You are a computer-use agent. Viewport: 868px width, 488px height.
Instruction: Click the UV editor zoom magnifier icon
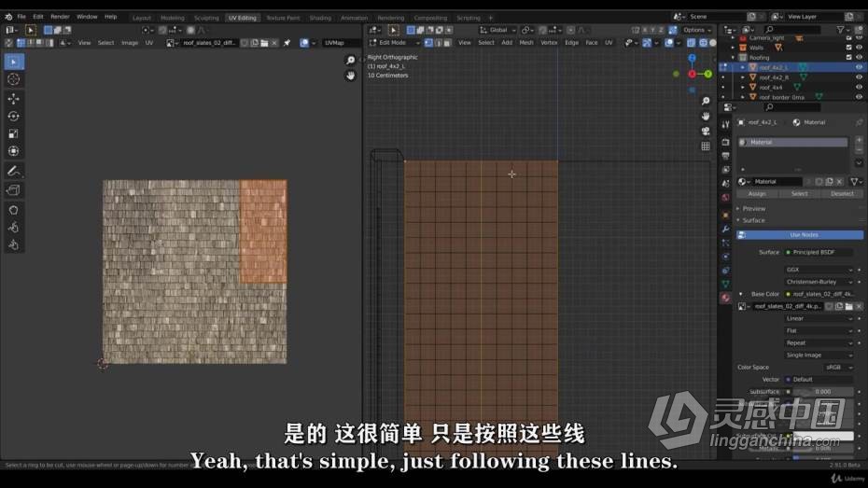[350, 61]
